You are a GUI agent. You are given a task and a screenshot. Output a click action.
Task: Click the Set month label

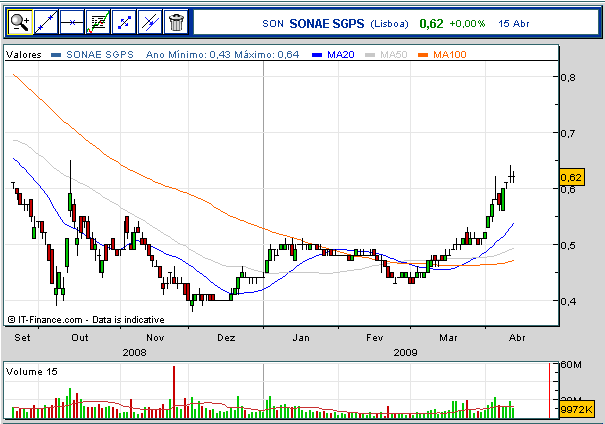(22, 338)
